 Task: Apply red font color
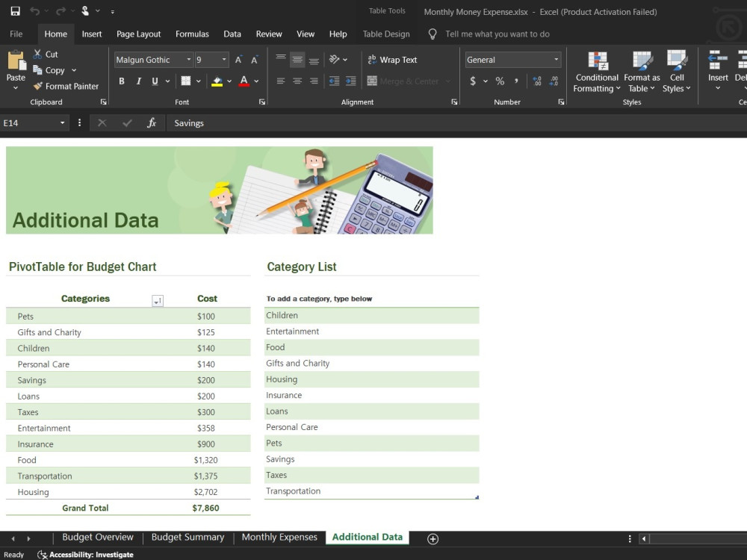(x=244, y=81)
